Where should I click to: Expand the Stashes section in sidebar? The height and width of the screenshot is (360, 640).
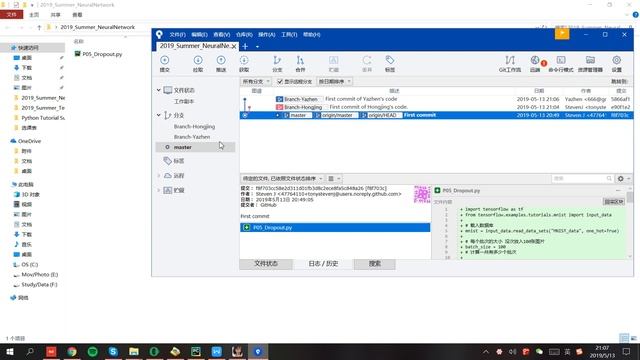click(x=159, y=190)
